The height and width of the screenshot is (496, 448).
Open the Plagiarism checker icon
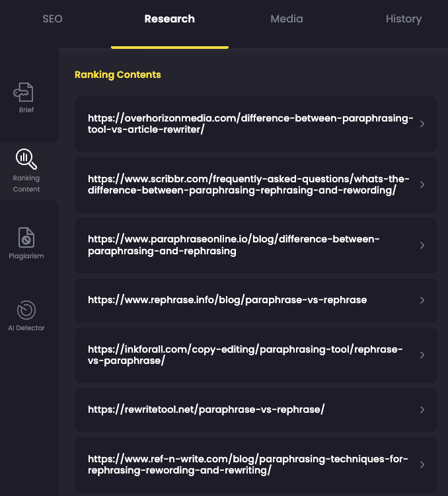(x=26, y=237)
